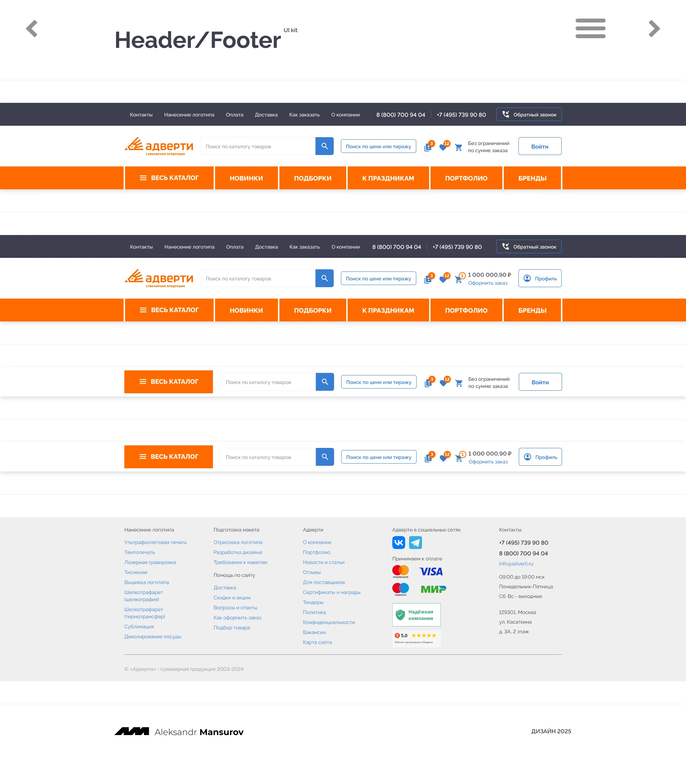This screenshot has width=686, height=784.
Task: Click the compare icon with badge 3 in first header
Action: point(428,147)
